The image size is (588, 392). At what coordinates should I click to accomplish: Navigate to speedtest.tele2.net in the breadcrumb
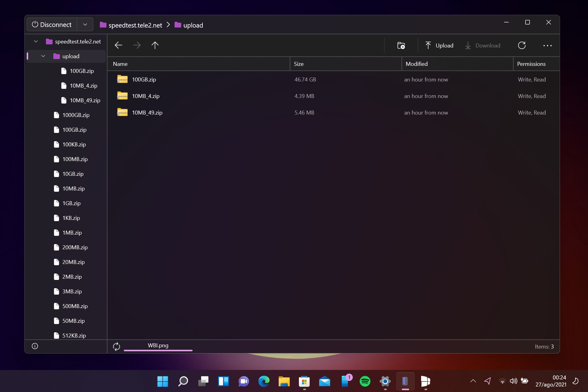131,25
